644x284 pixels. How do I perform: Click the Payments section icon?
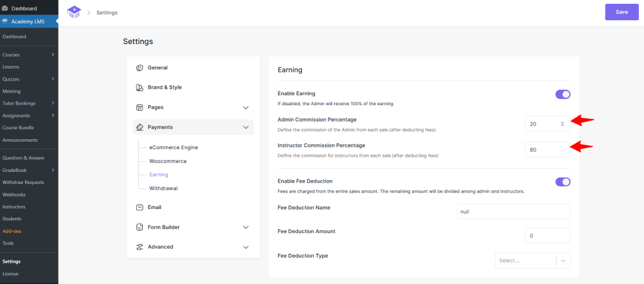click(x=140, y=127)
